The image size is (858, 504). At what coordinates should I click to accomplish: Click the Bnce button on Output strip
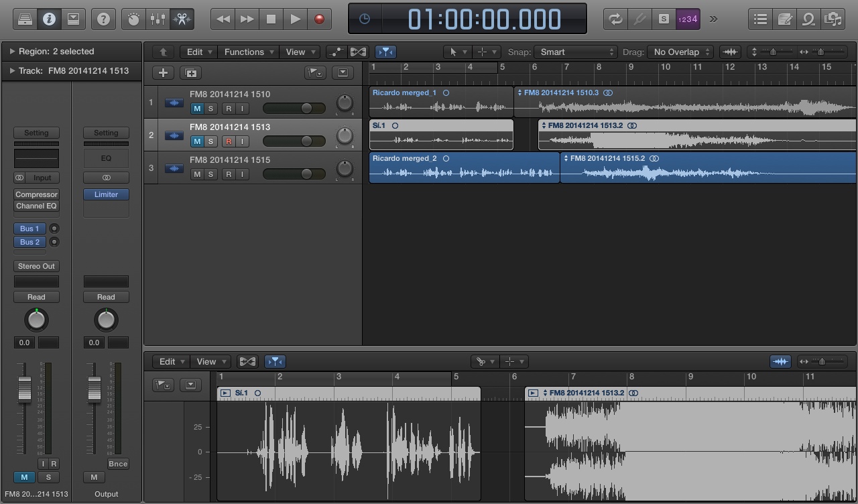[x=118, y=464]
